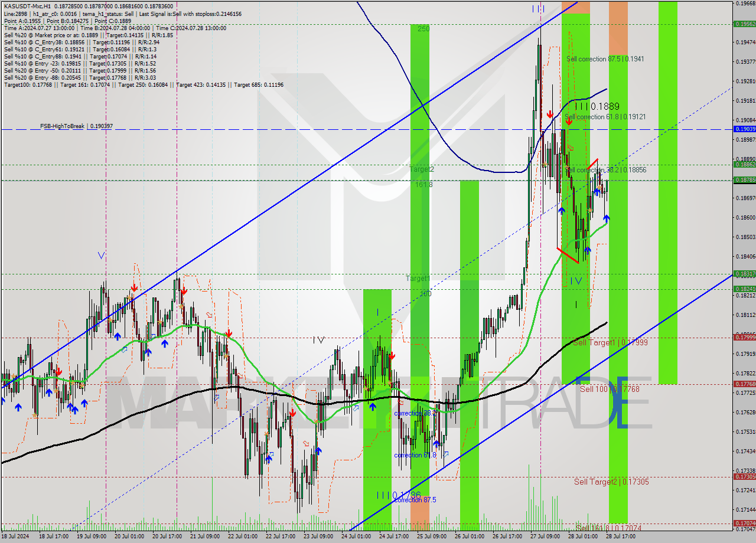The width and height of the screenshot is (756, 543).
Task: Click the red 0.17999 price tag
Action: 744,338
